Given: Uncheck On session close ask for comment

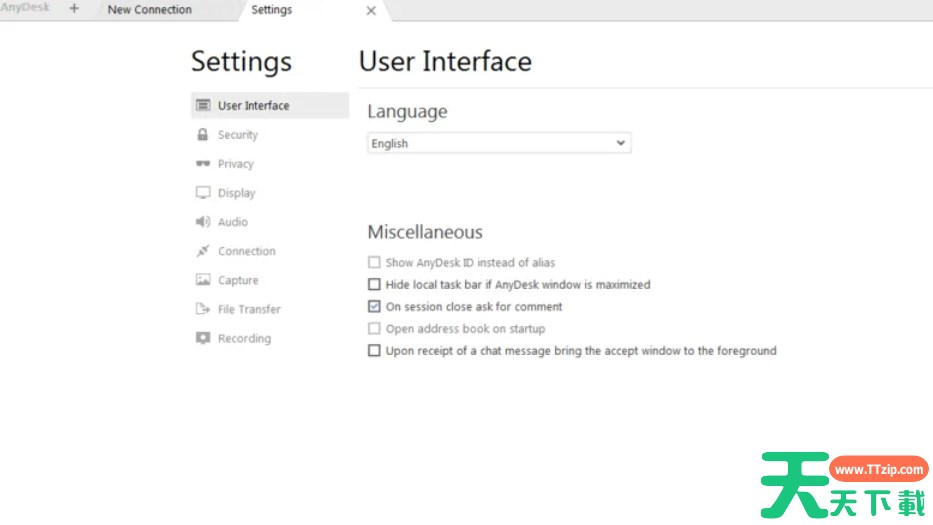Looking at the screenshot, I should tap(374, 307).
